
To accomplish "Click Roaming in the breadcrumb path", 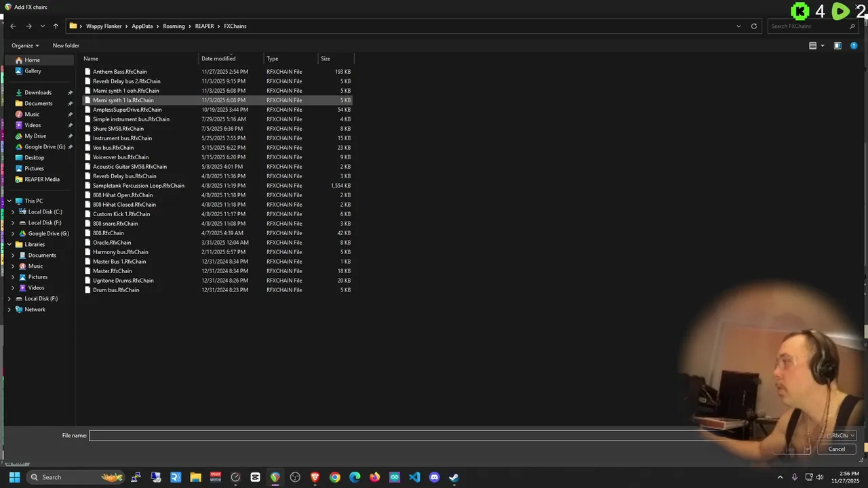I will pyautogui.click(x=174, y=26).
